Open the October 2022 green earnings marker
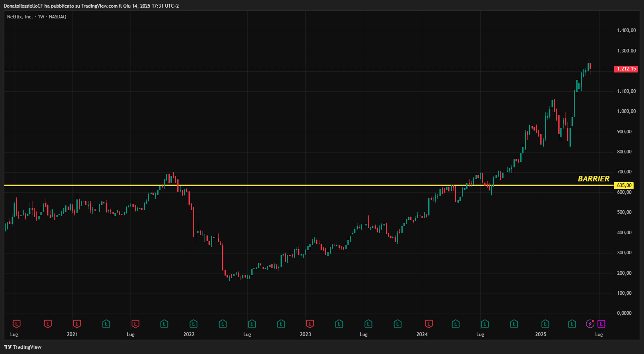Image resolution: width=644 pixels, height=354 pixels. [281, 324]
